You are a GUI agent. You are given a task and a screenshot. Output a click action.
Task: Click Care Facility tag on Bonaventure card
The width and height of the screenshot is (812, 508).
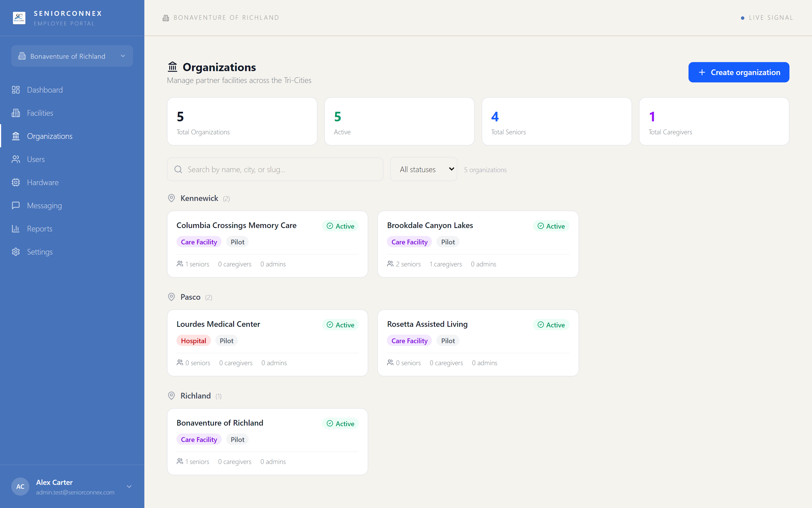[199, 439]
